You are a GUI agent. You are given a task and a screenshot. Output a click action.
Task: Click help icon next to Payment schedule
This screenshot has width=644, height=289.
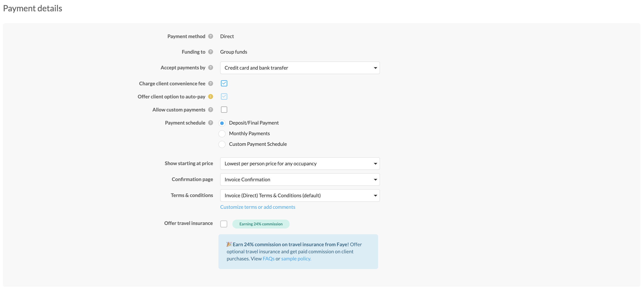pos(210,123)
